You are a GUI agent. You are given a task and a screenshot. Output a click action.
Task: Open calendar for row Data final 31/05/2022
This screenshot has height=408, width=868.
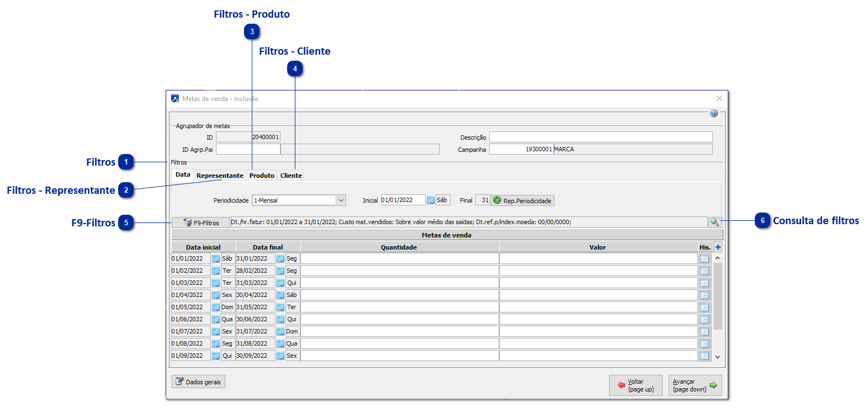(x=280, y=307)
